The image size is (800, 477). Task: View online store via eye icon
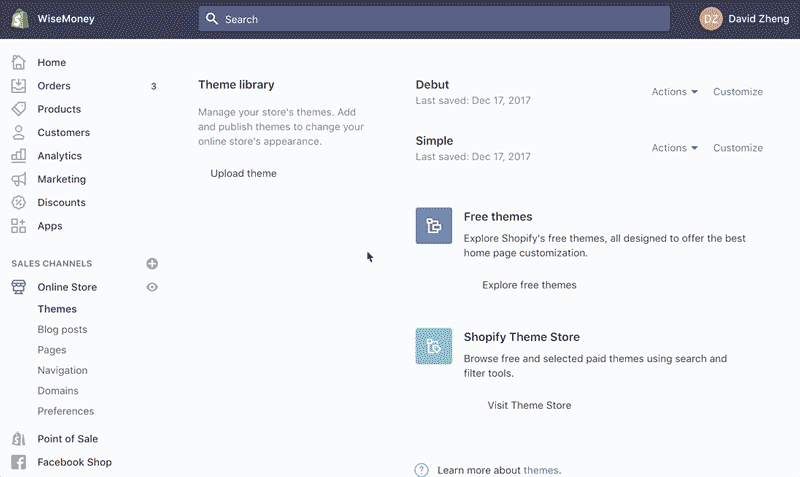[x=152, y=287]
